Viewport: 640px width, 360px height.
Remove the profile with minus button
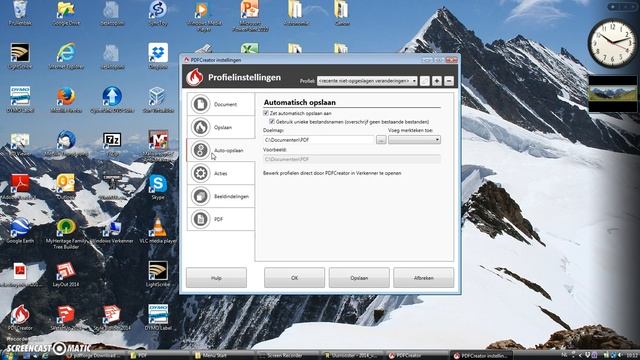point(449,81)
